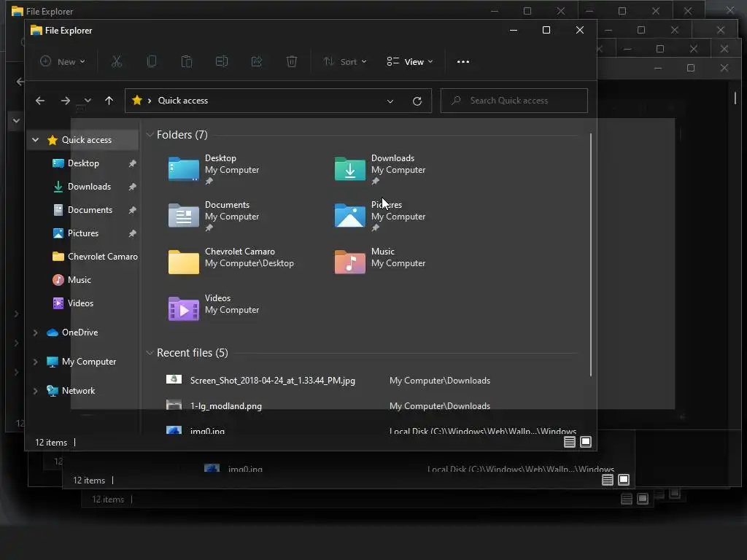The image size is (747, 560).
Task: Click the Desktop folder name in the Folders group
Action: (x=220, y=158)
